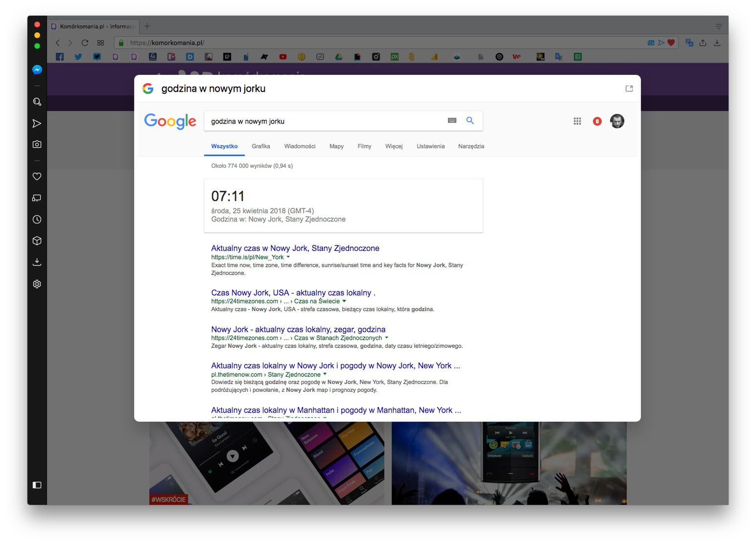Switch to the Wiadomości tab
This screenshot has height=544, width=756.
300,146
